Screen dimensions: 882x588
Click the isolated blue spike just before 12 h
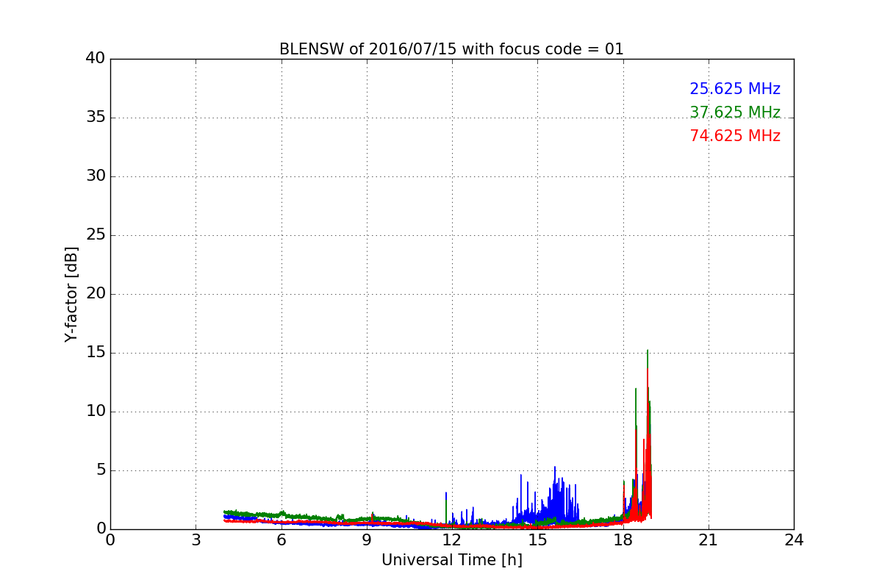(x=446, y=496)
